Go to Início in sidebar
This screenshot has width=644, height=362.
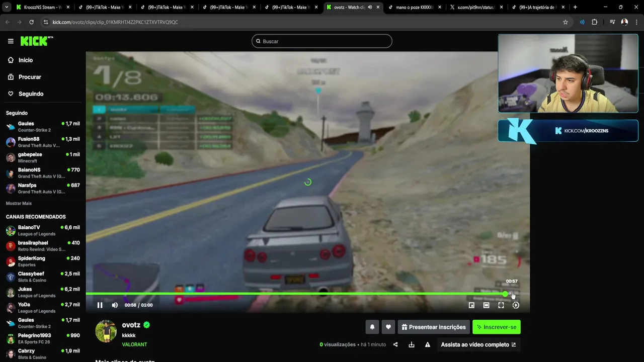(26, 60)
